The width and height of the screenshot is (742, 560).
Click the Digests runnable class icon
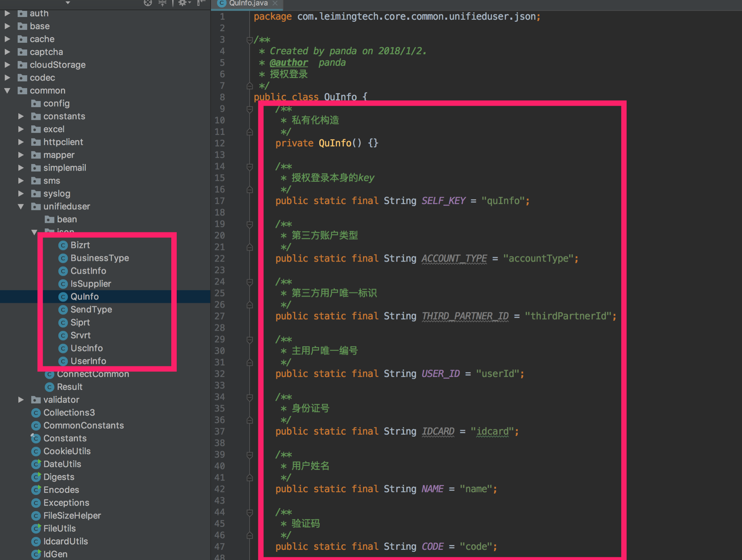(36, 477)
